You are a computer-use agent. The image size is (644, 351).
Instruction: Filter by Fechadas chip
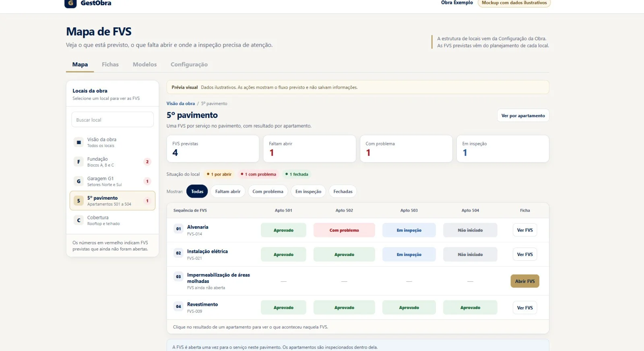(343, 192)
